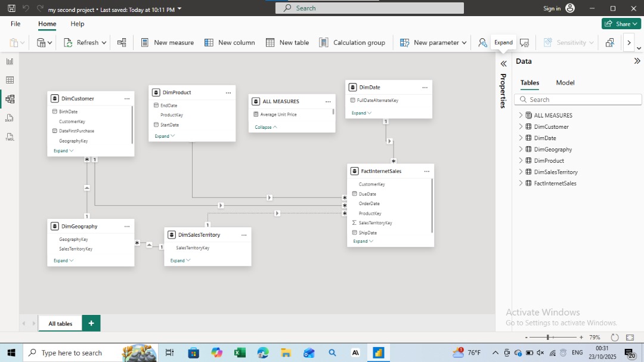Click Expand link in FactInternetSales card

click(363, 241)
